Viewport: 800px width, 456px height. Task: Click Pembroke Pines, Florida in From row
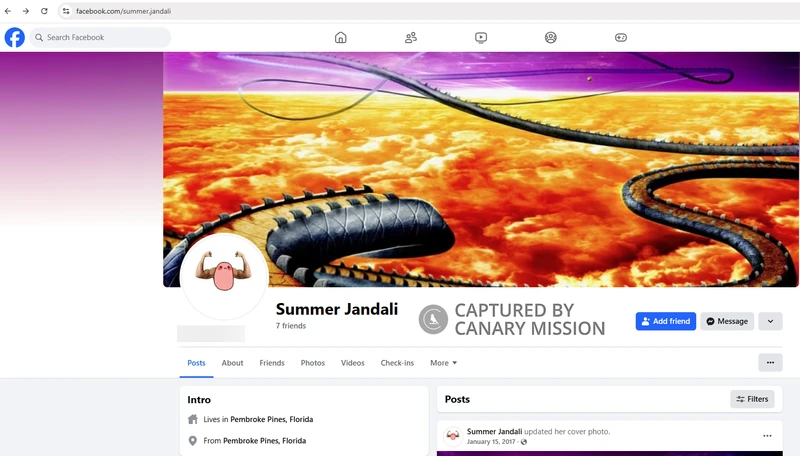pos(264,441)
